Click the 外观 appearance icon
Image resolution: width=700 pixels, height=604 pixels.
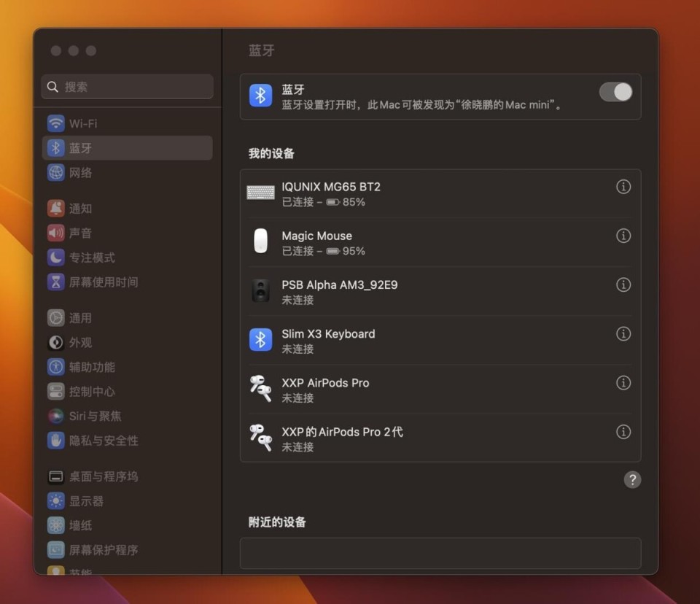56,342
